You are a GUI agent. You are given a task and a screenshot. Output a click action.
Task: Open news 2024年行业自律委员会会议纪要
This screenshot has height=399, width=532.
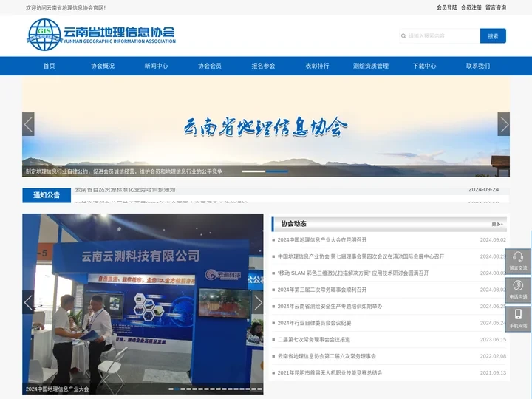314,323
